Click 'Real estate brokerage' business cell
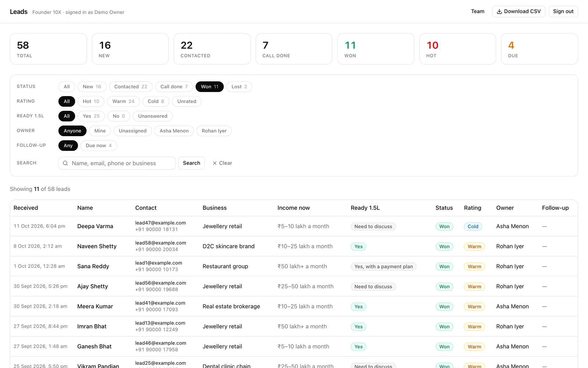The height and width of the screenshot is (368, 588). tap(231, 306)
